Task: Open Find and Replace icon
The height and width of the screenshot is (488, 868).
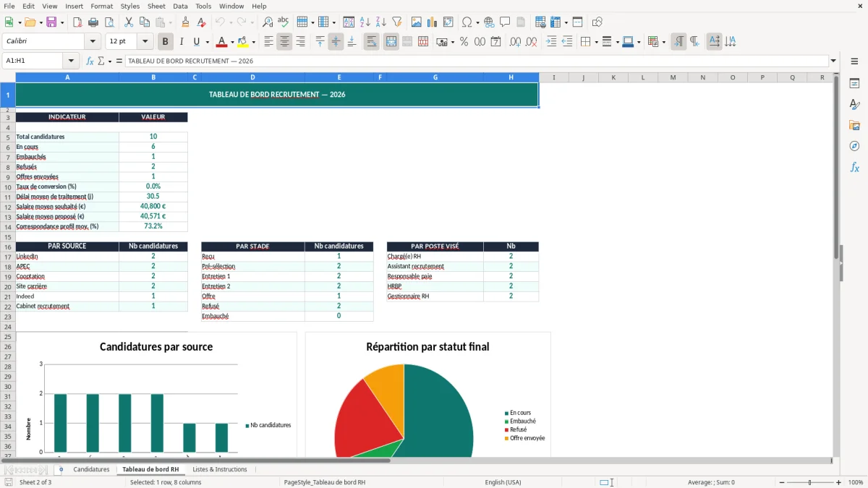Action: [x=268, y=22]
